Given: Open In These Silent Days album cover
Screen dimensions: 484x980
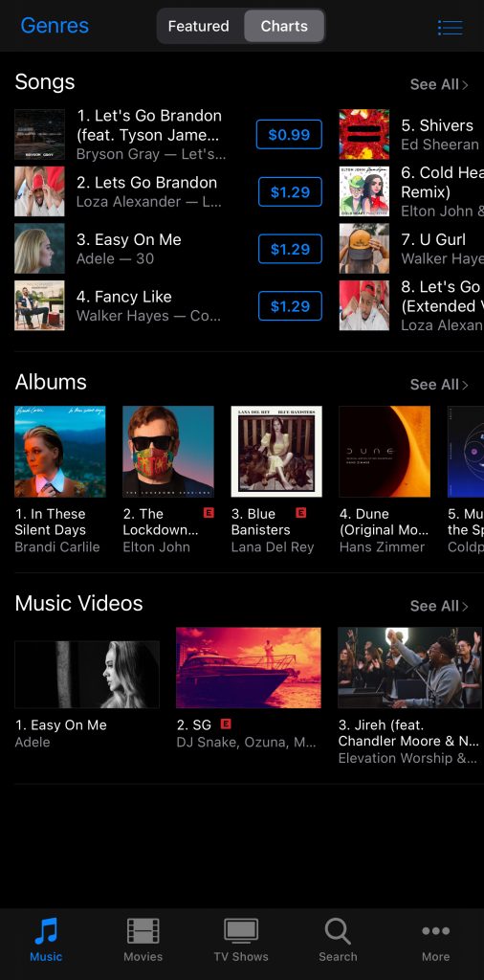Looking at the screenshot, I should 60,452.
